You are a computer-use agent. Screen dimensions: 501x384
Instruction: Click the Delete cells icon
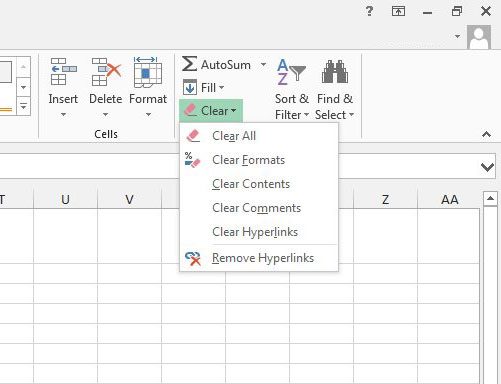106,71
